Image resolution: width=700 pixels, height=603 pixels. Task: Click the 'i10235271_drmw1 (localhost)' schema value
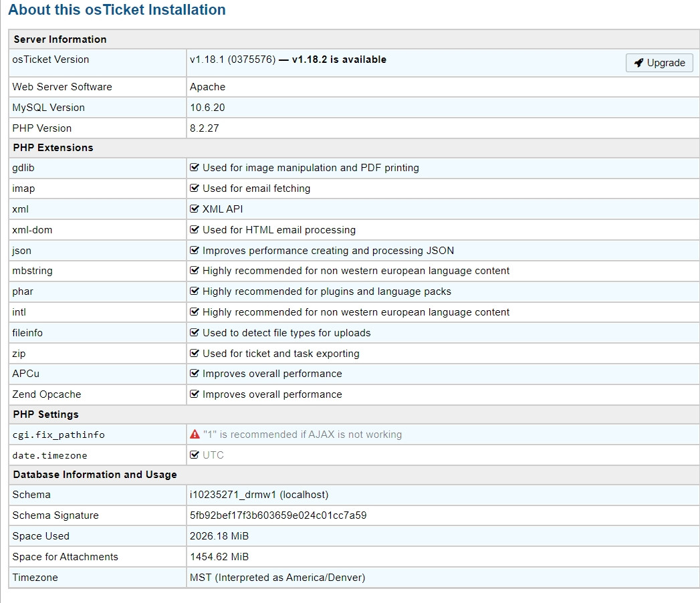click(x=259, y=495)
